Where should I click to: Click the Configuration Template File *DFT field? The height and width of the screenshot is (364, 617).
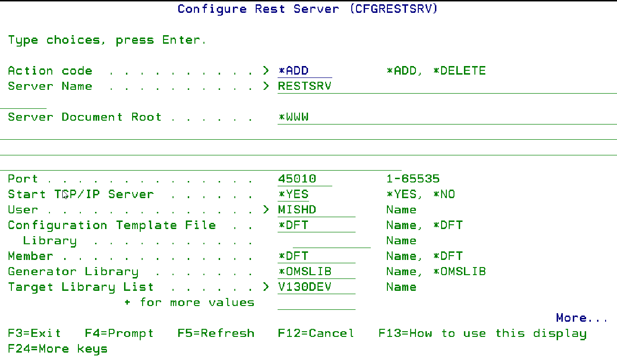click(316, 225)
